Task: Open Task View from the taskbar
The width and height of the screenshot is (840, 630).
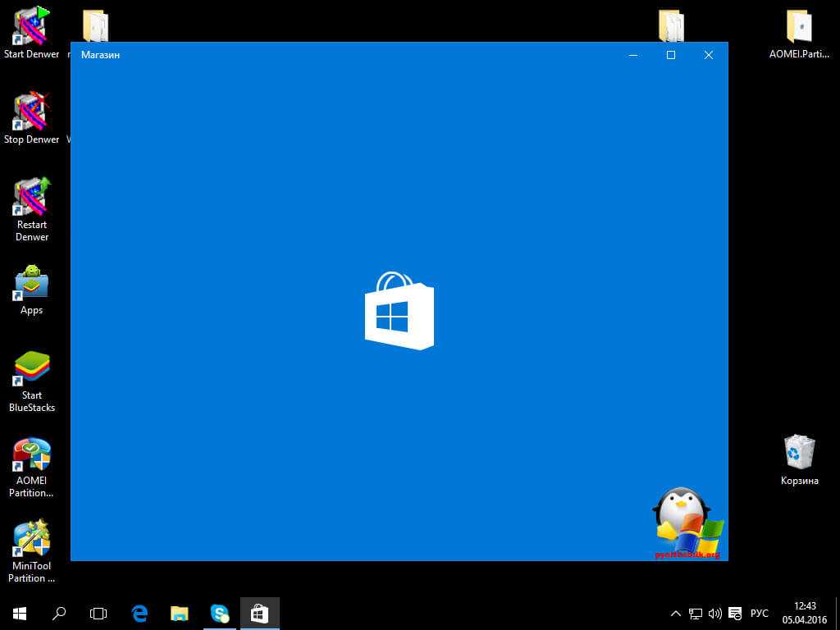Action: 98,613
